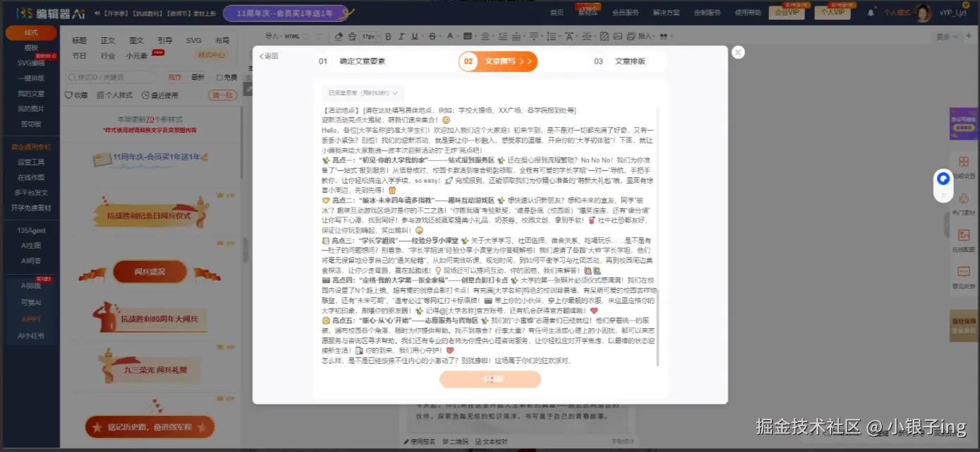This screenshot has height=452, width=980.
Task: Open AI小红书 in the left sidebar
Action: point(31,335)
